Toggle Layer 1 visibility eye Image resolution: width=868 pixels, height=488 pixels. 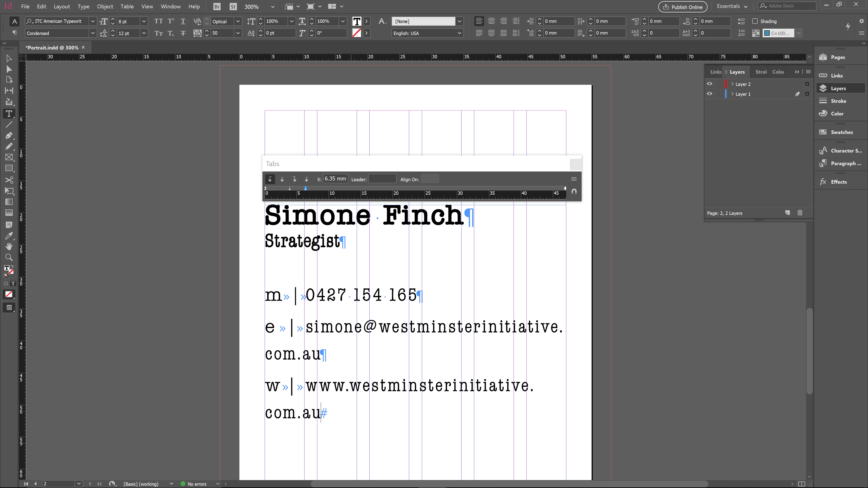click(710, 94)
